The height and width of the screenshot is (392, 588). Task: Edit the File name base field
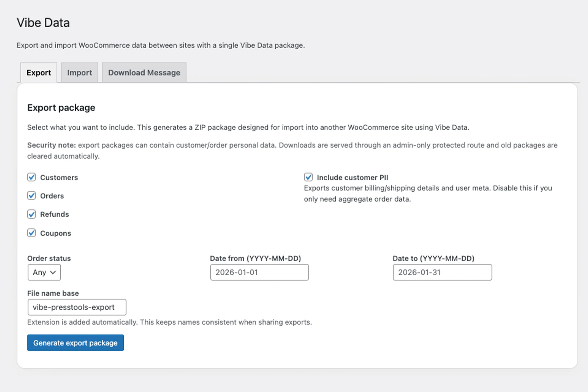coord(77,307)
